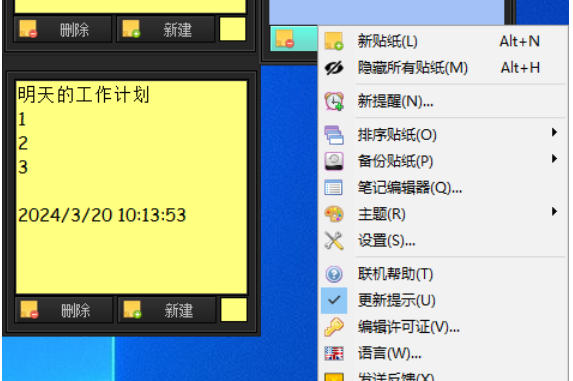This screenshot has width=573, height=381.
Task: Click the 明天的工作计划 title text in note
Action: pyautogui.click(x=84, y=95)
